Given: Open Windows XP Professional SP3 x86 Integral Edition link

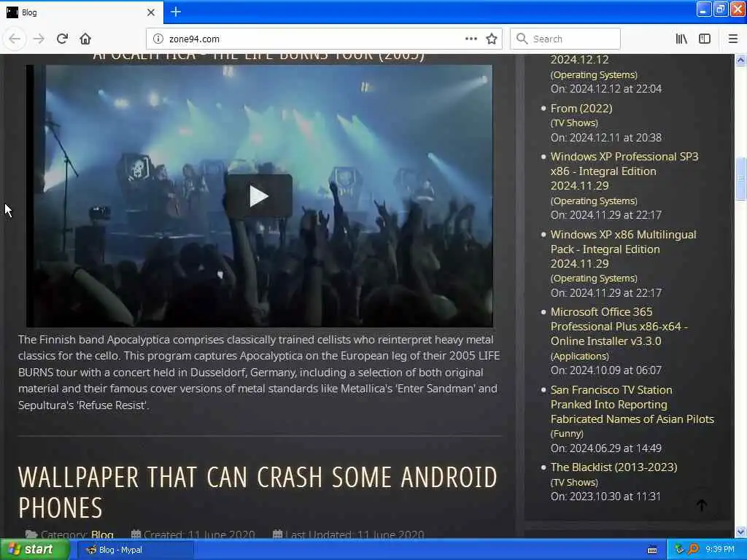Looking at the screenshot, I should 624,171.
